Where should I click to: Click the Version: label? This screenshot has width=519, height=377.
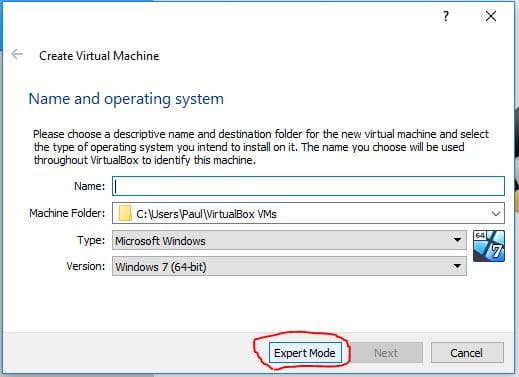86,266
